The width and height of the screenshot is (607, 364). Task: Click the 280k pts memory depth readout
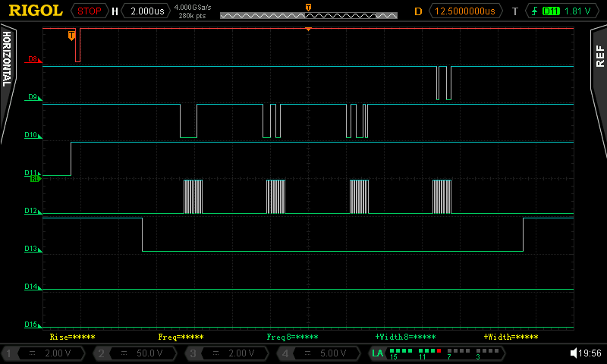click(x=193, y=15)
